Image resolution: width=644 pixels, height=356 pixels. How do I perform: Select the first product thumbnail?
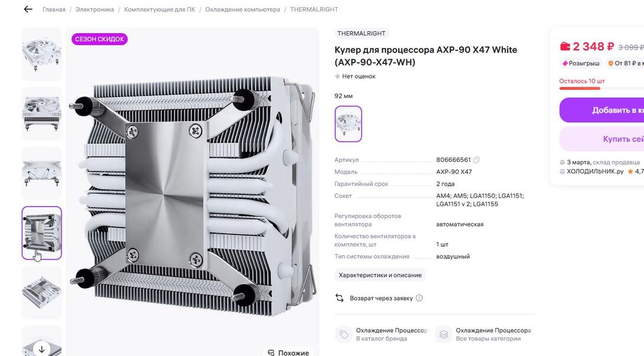pyautogui.click(x=41, y=54)
